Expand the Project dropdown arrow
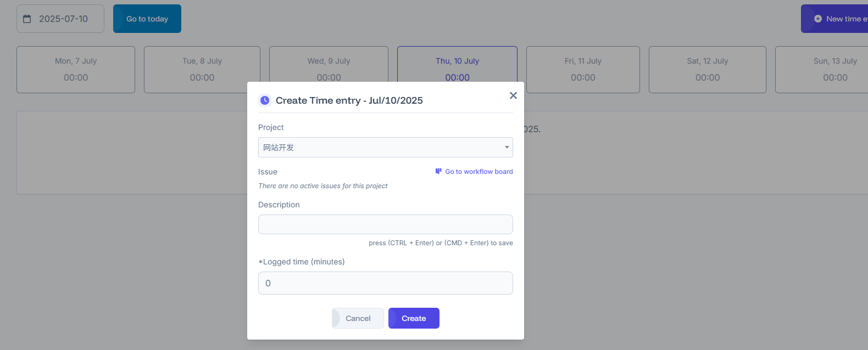 pyautogui.click(x=507, y=147)
